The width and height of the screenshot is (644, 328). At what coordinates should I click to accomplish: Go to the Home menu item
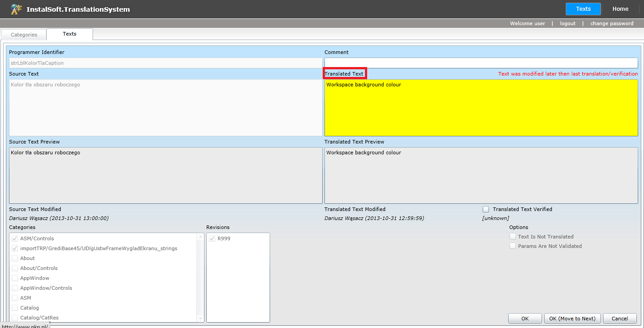[620, 9]
